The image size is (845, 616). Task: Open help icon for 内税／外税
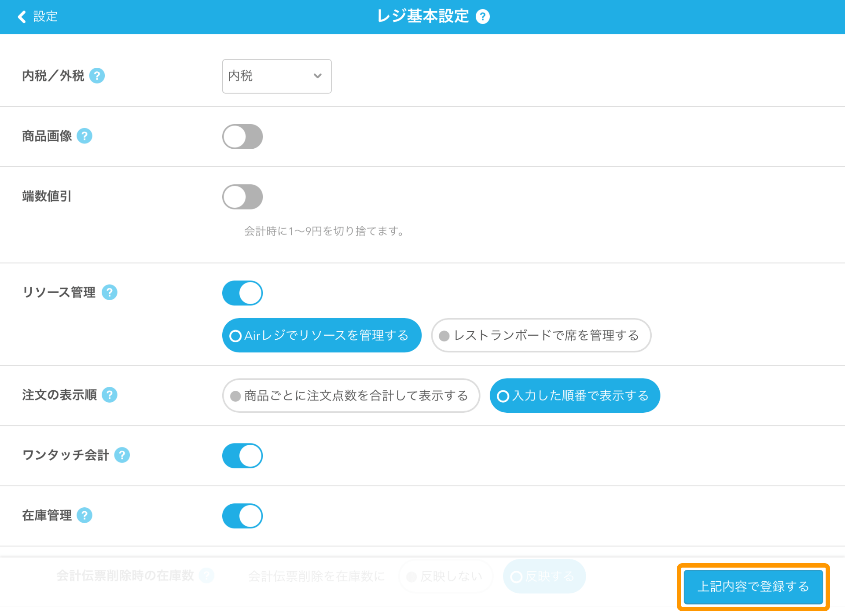point(97,76)
